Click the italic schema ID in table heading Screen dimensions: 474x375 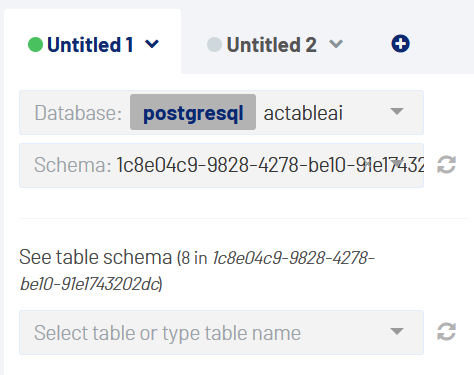click(197, 271)
